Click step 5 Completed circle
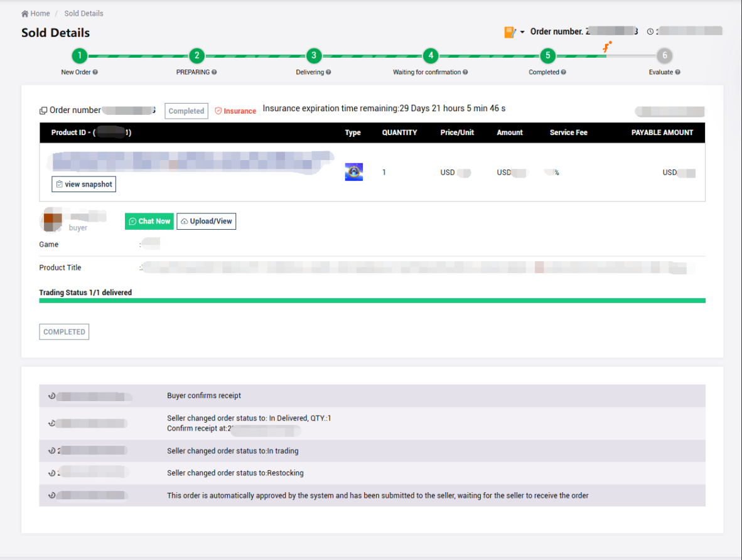This screenshot has width=742, height=560. coord(547,56)
